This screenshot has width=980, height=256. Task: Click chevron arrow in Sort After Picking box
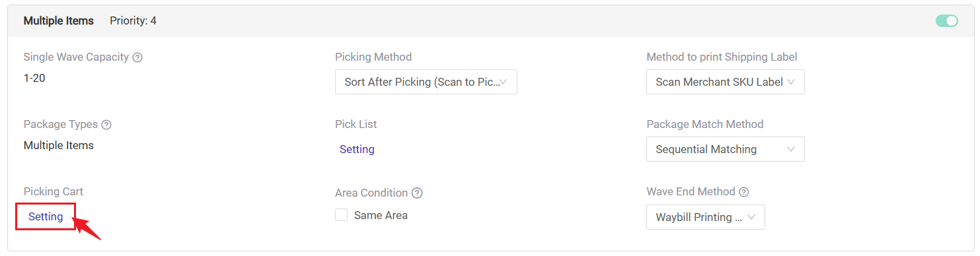(x=503, y=82)
